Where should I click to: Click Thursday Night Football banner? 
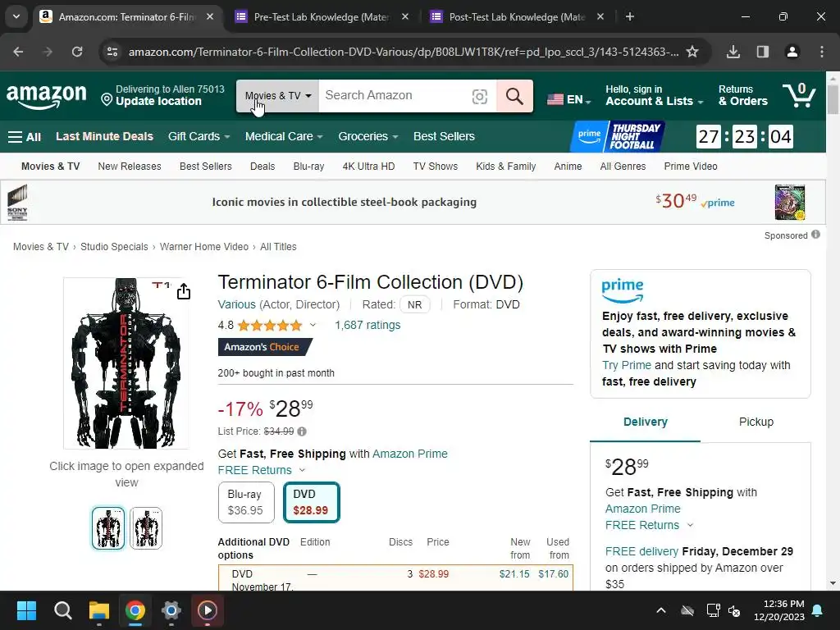pyautogui.click(x=618, y=137)
